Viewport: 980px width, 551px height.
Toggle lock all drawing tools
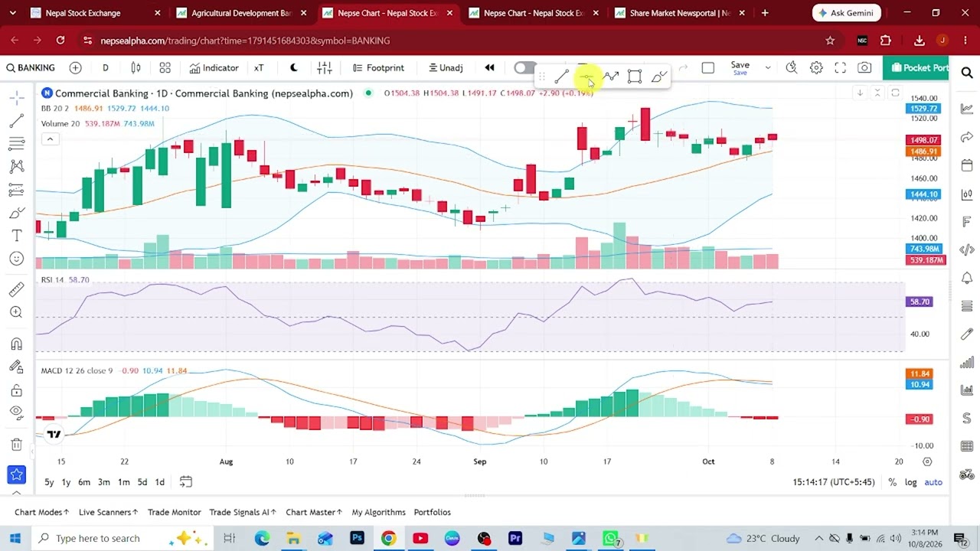tap(16, 390)
